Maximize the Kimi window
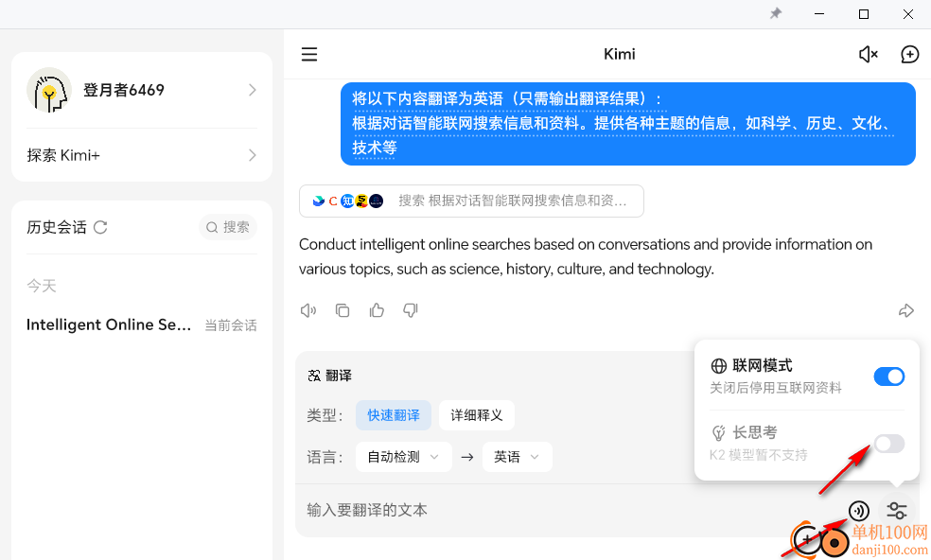Screen dimensions: 931x560 (864, 13)
